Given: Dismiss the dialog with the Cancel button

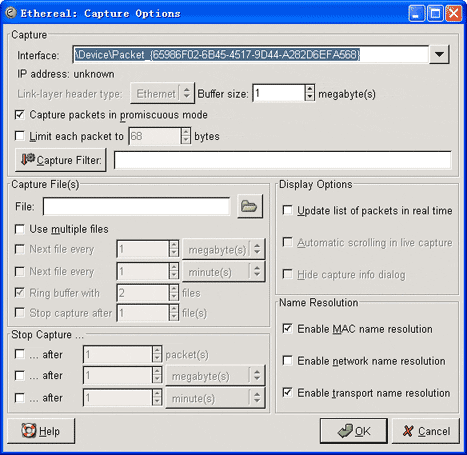Looking at the screenshot, I should pos(426,431).
